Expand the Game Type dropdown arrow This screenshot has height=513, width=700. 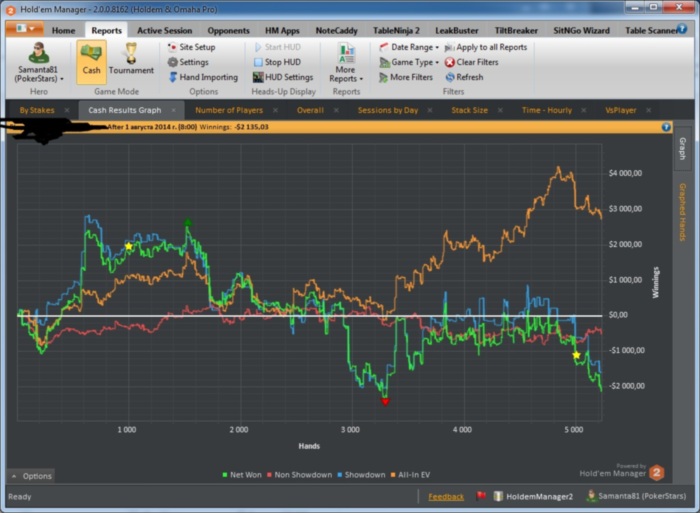437,63
